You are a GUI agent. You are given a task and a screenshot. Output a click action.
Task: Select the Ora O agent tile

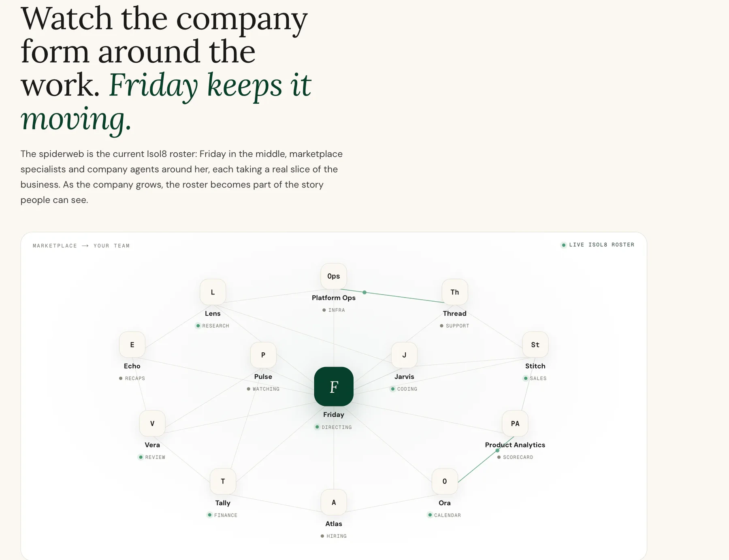[x=445, y=481]
